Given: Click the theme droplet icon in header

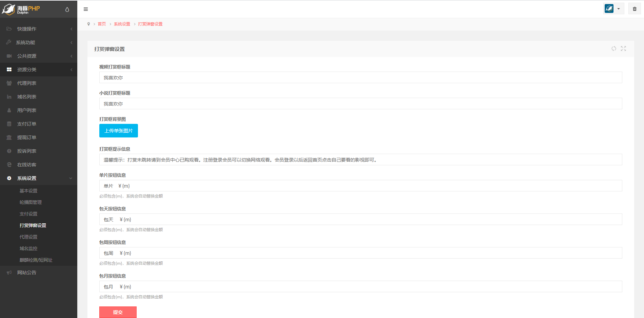Looking at the screenshot, I should click(x=67, y=10).
